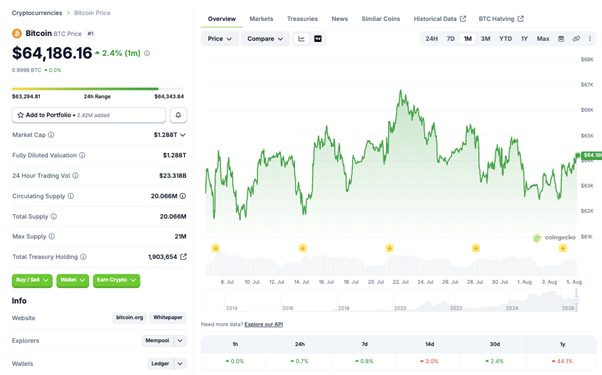This screenshot has height=375, width=602.
Task: Expand Explorers list arrow next to Mempool
Action: (x=180, y=341)
